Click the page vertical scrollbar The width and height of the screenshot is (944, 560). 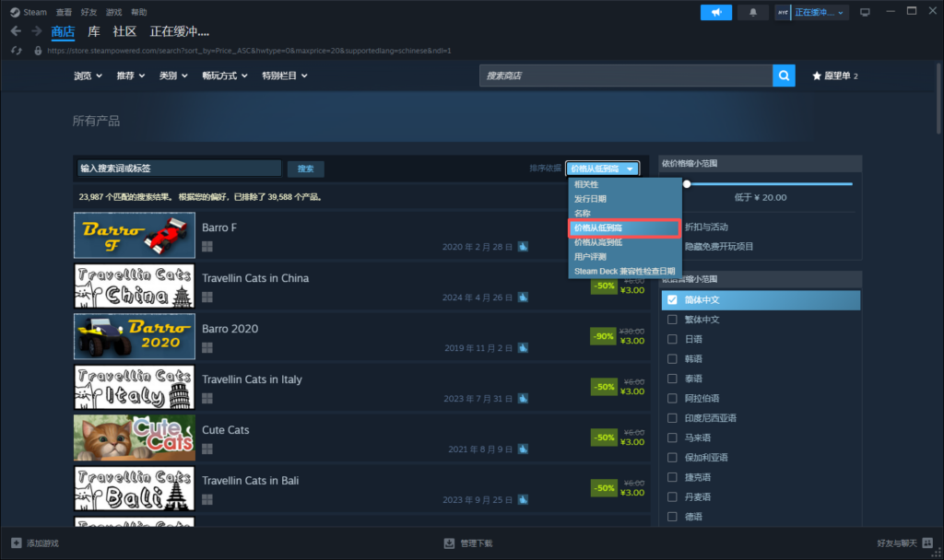coord(939,98)
